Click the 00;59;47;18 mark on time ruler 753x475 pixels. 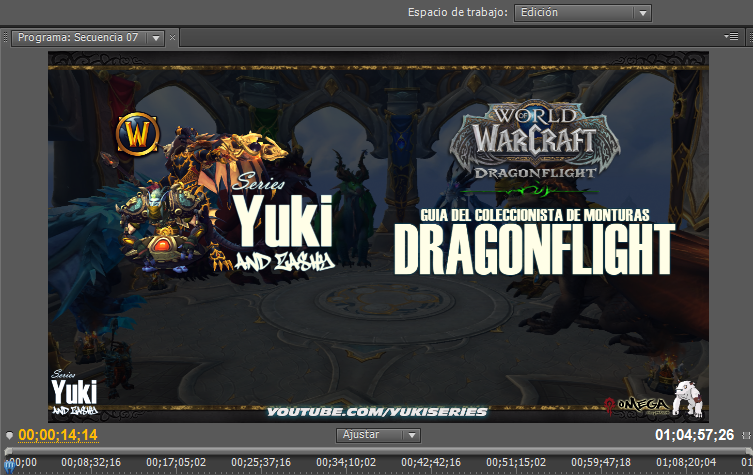point(601,463)
